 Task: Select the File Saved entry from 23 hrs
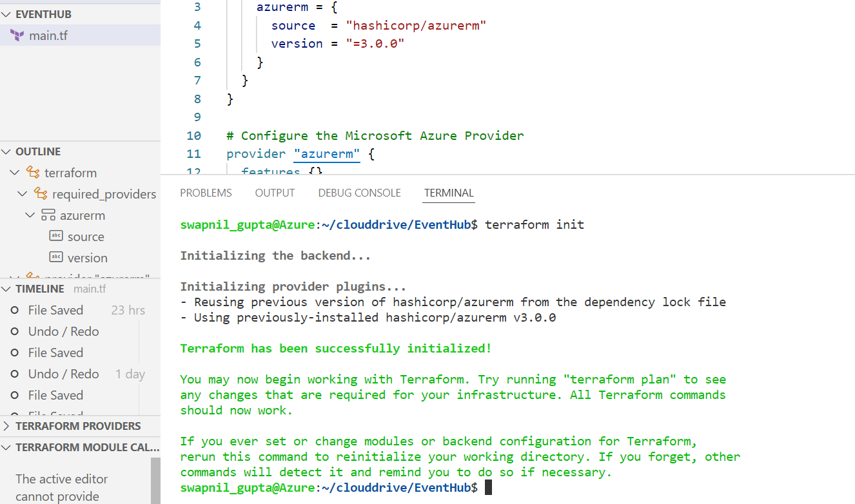pos(80,310)
